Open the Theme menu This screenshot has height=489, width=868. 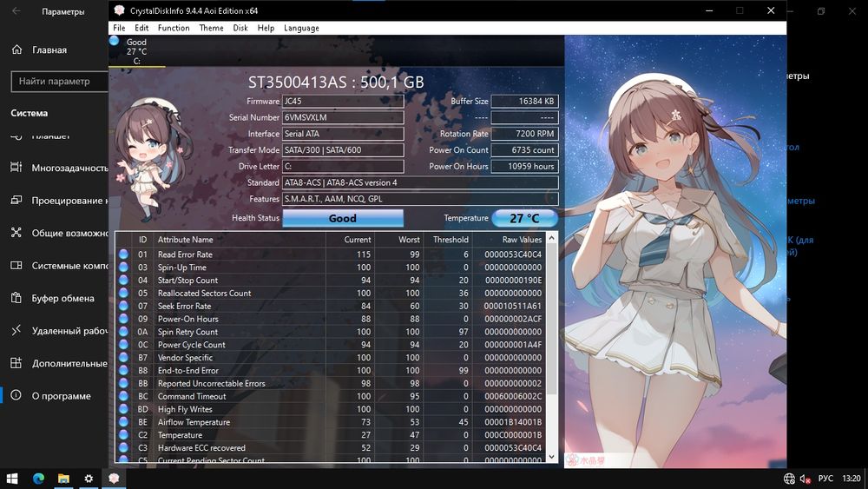tap(212, 29)
